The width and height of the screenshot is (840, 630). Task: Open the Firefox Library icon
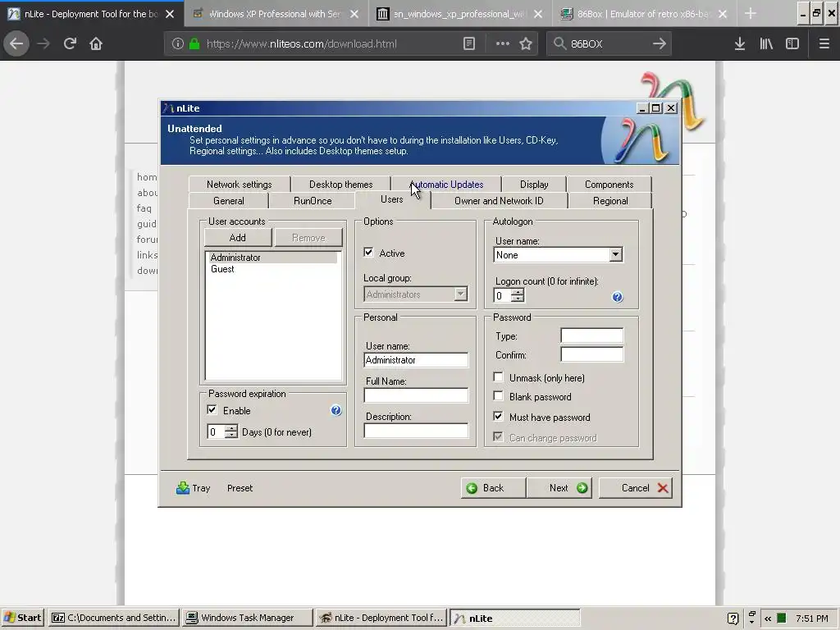(x=766, y=44)
